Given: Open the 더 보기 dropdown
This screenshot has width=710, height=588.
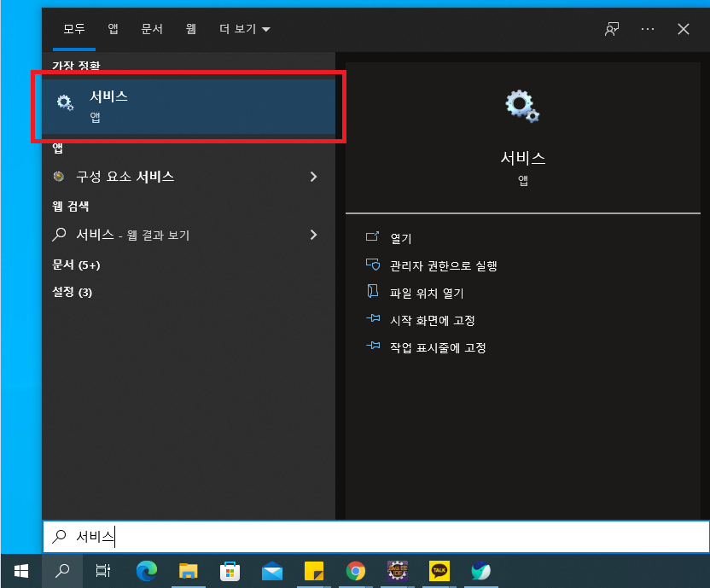Looking at the screenshot, I should pos(245,30).
